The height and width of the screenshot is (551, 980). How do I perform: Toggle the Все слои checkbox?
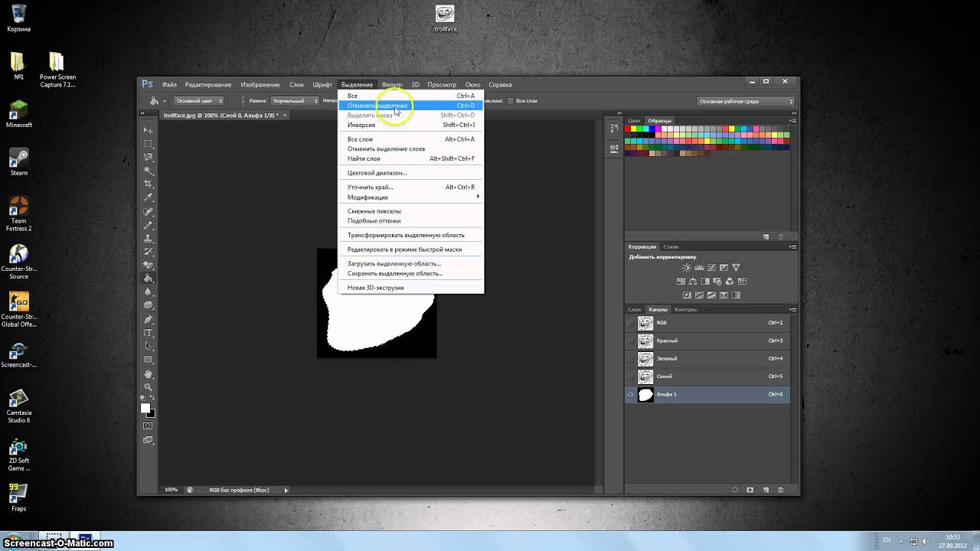pyautogui.click(x=511, y=101)
